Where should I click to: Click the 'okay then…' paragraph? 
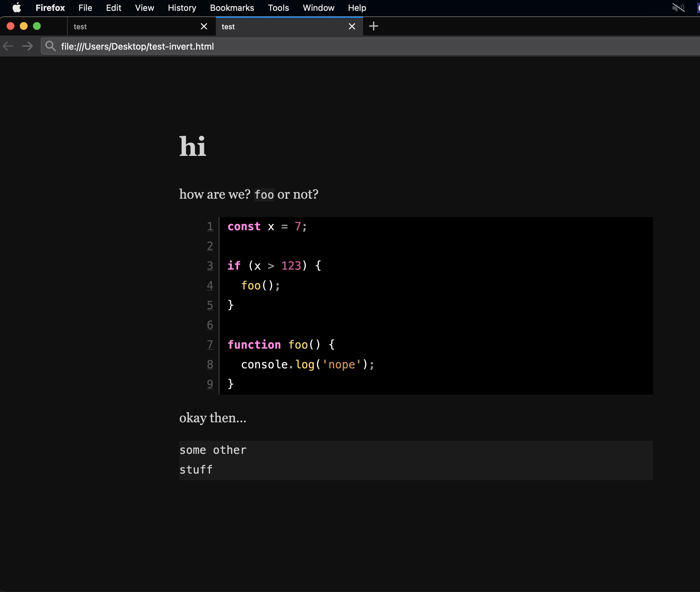pyautogui.click(x=213, y=418)
